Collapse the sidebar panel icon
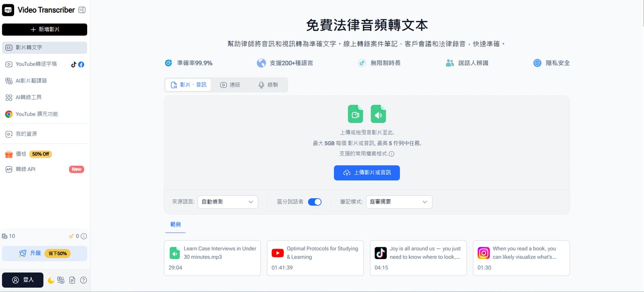Image resolution: width=644 pixels, height=292 pixels. click(x=82, y=10)
